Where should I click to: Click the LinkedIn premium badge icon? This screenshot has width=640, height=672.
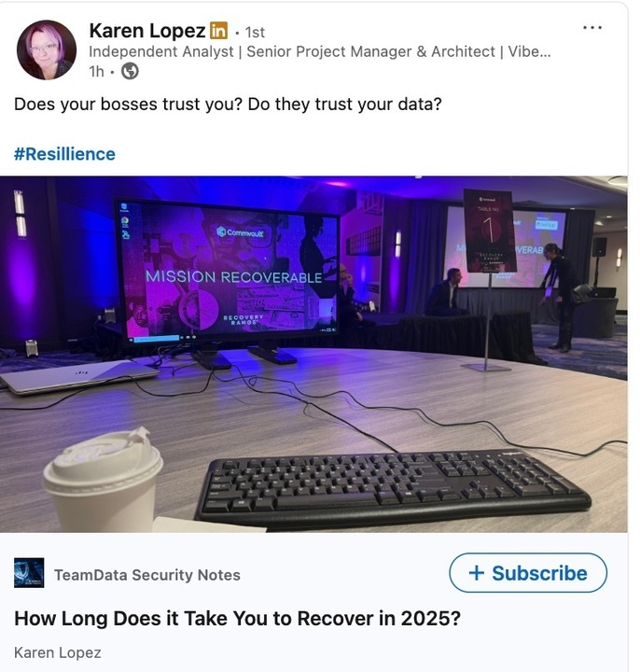(218, 31)
